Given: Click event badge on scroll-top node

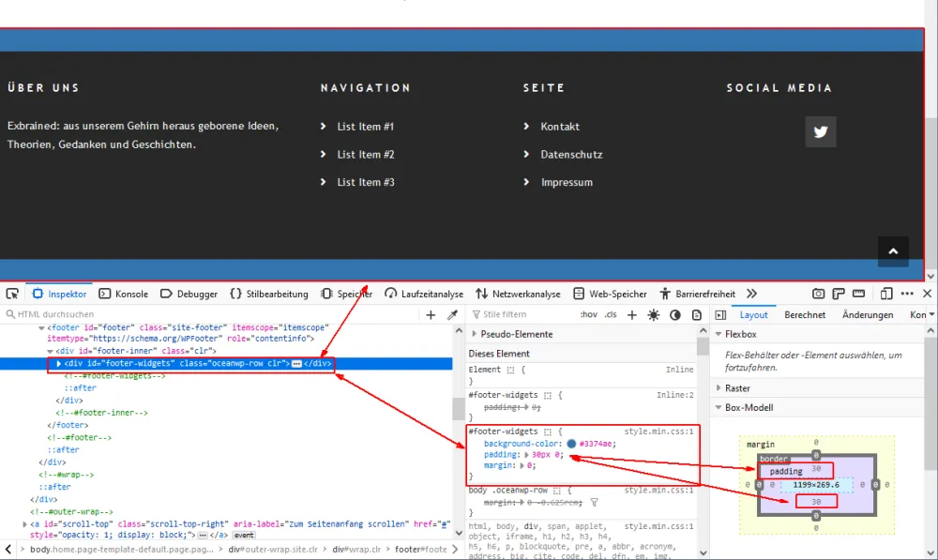Looking at the screenshot, I should [x=244, y=536].
